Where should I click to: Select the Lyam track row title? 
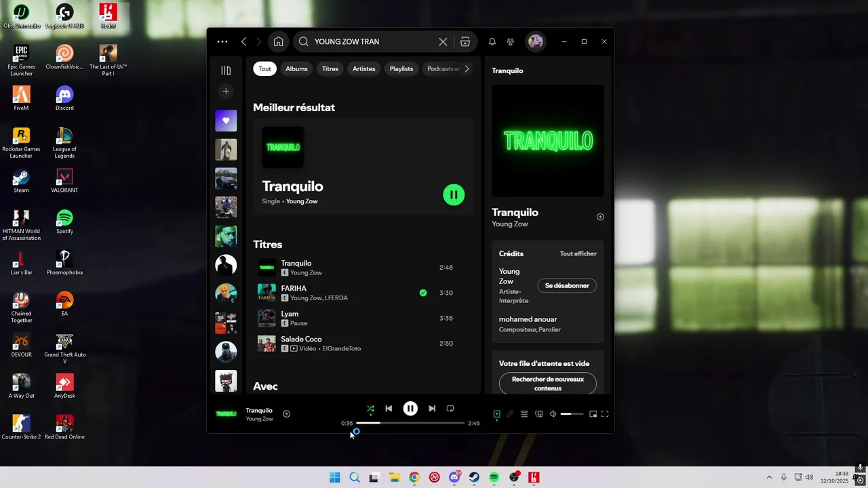[290, 314]
